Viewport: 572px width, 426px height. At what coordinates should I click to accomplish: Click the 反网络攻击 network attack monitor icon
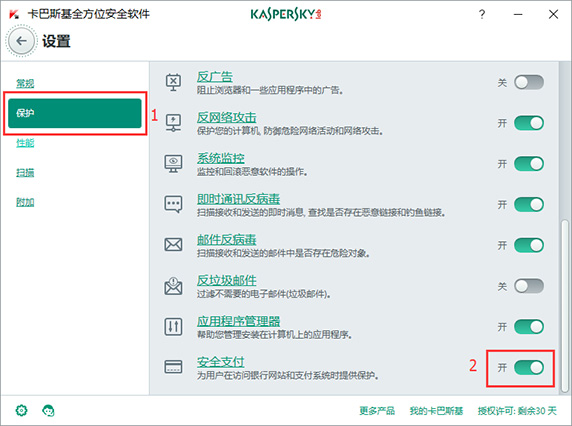tap(173, 123)
